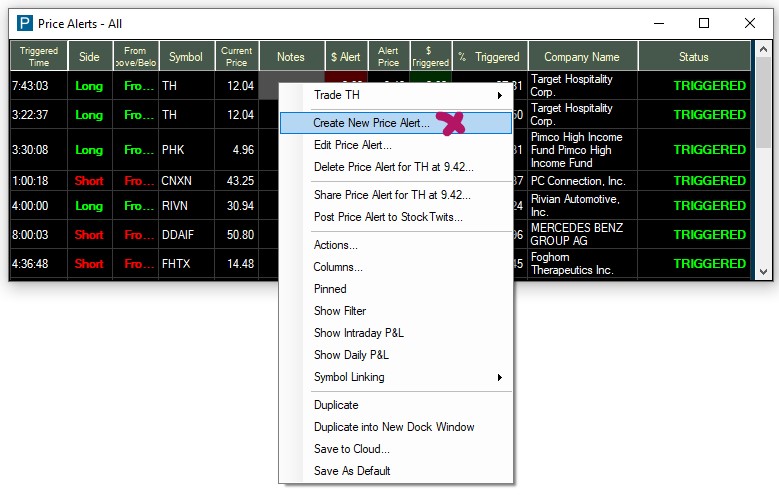Click Delete Price Alert for TH at 9.42

click(x=393, y=167)
